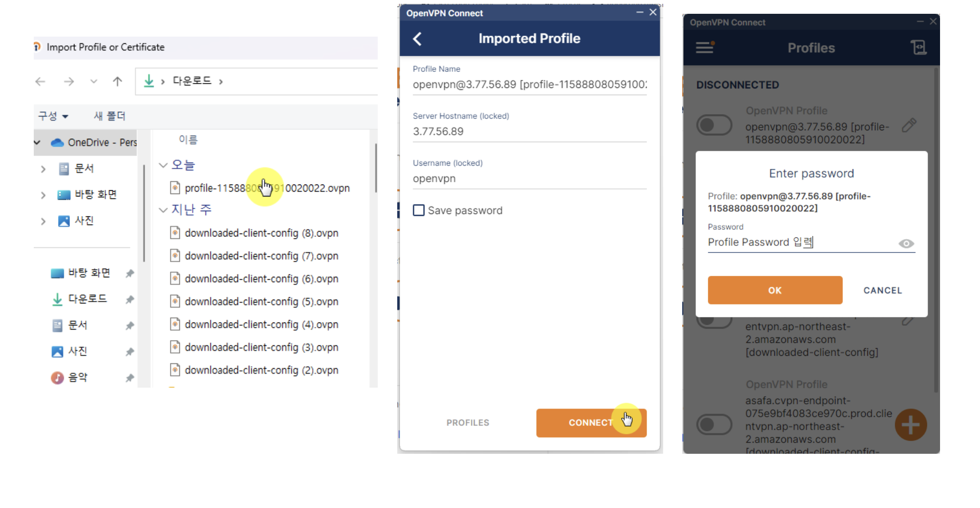Select downloaded-client-config (6).ovpn file
This screenshot has height=508, width=980.
pos(255,279)
